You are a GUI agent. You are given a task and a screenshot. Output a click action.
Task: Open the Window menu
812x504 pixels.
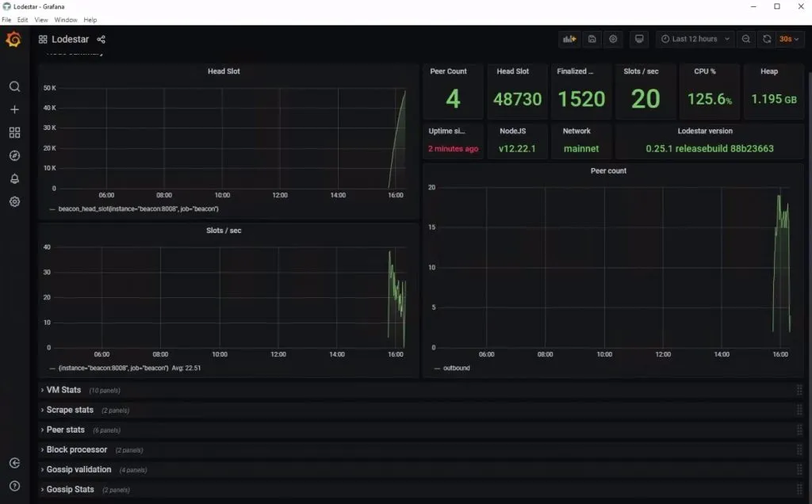(x=66, y=20)
